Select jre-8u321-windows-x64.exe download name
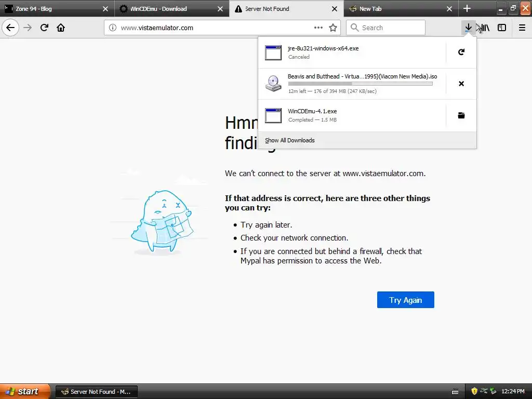 [323, 48]
